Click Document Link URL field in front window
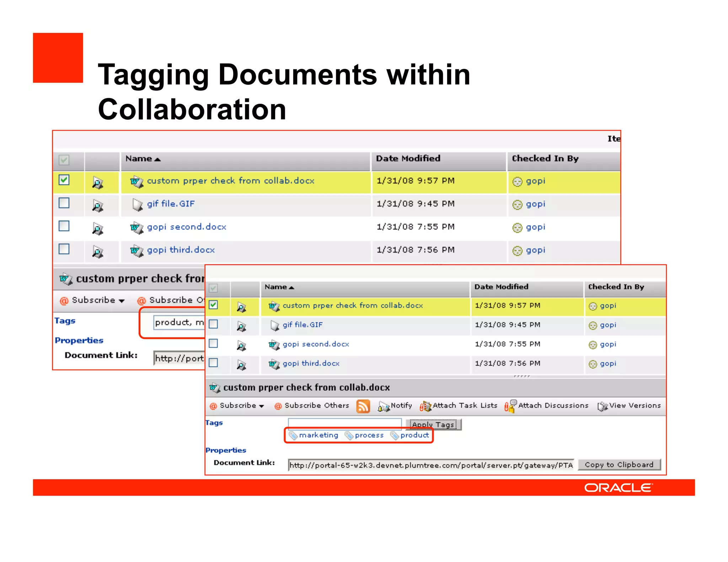The image size is (728, 562). coord(431,465)
